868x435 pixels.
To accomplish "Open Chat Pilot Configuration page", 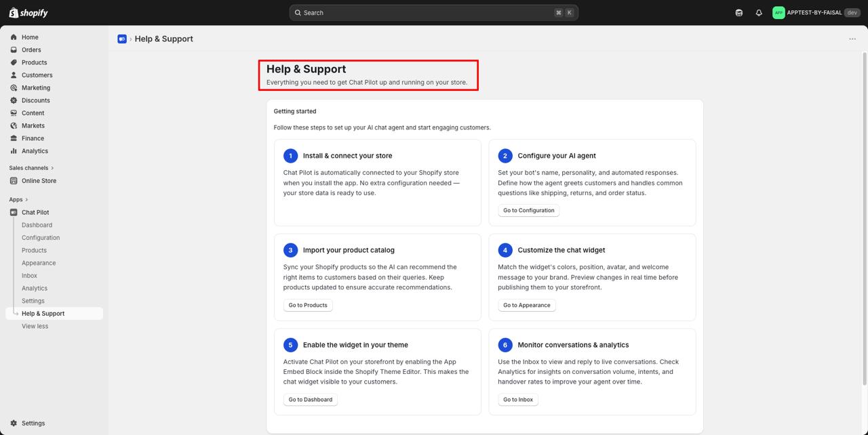I will pyautogui.click(x=41, y=238).
